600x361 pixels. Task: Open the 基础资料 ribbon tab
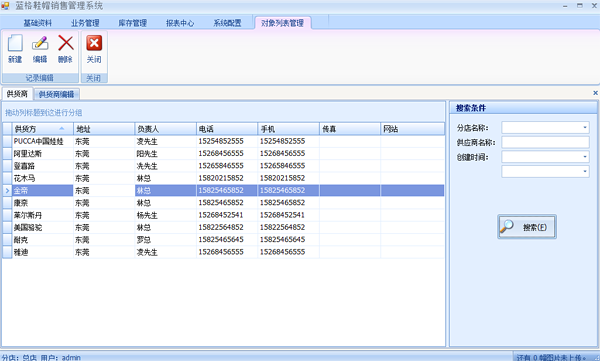click(x=38, y=23)
